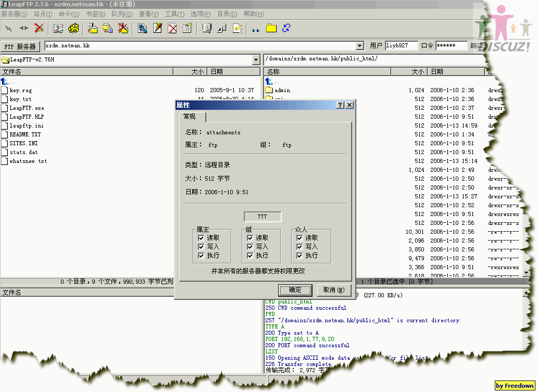Toggle owner 读取 checkbox under 属主
Screen dimensions: 537x392
click(x=201, y=238)
